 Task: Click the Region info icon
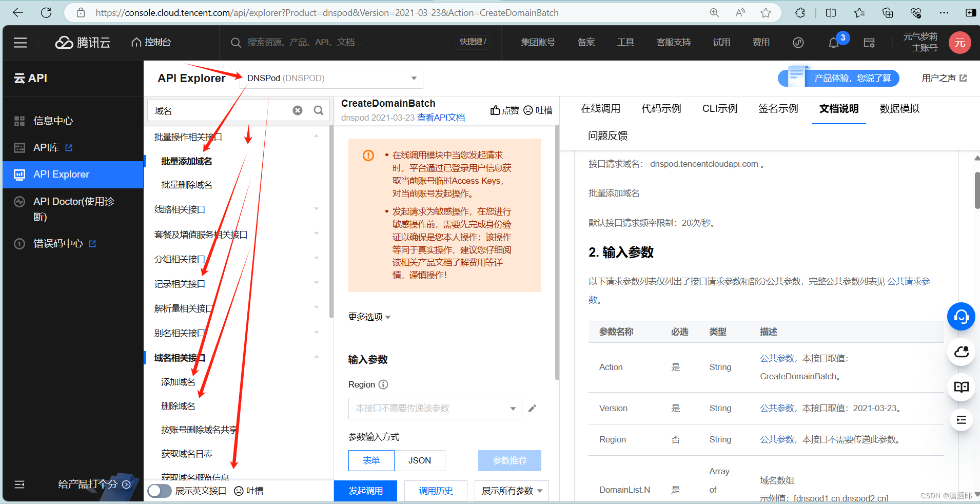pos(383,384)
